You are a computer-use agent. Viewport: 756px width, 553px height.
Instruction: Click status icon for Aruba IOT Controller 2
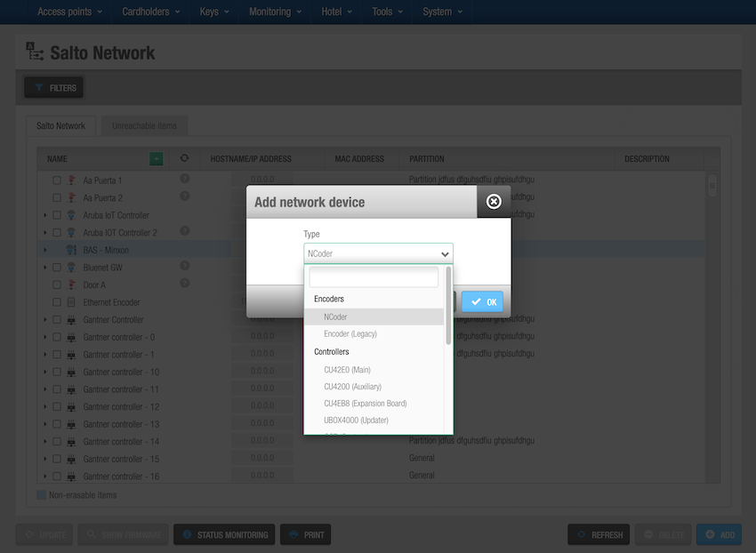tap(185, 230)
